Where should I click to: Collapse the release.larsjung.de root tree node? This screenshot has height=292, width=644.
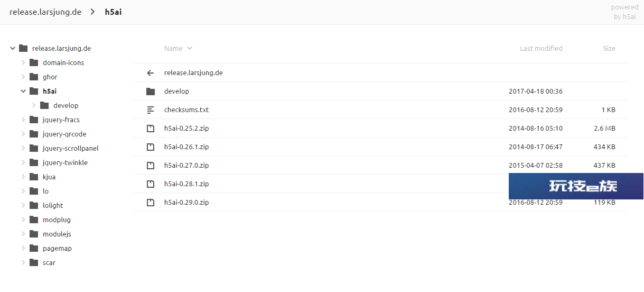[13, 48]
